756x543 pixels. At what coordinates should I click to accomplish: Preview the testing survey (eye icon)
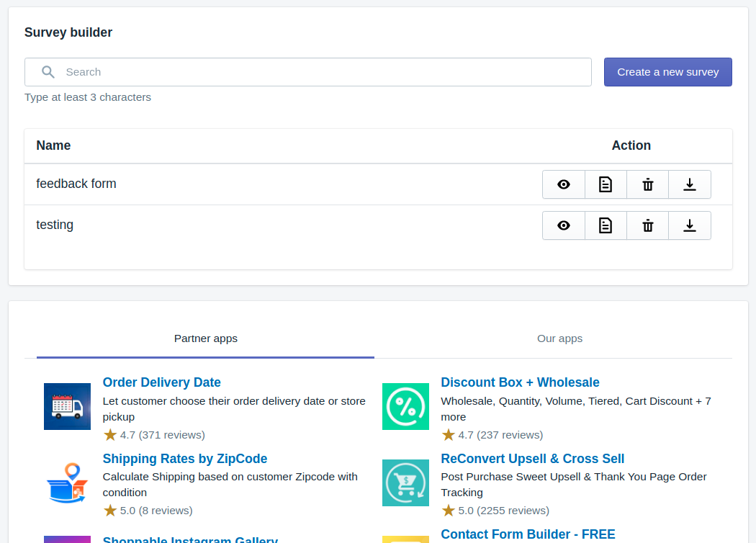564,225
